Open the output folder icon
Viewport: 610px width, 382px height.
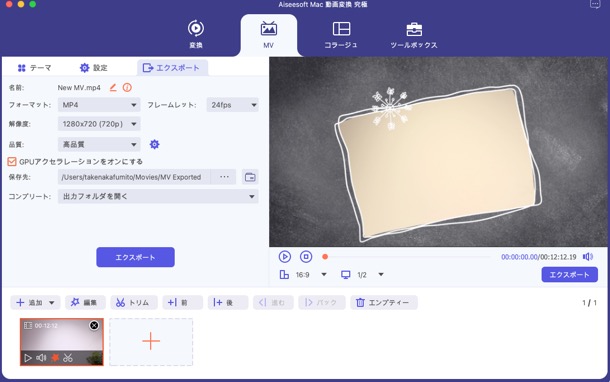point(250,177)
